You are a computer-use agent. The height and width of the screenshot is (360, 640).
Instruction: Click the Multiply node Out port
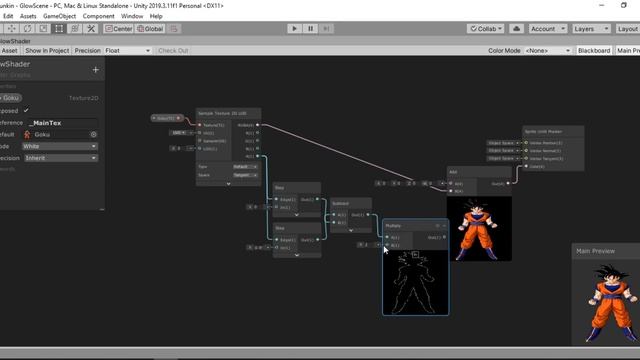[444, 237]
